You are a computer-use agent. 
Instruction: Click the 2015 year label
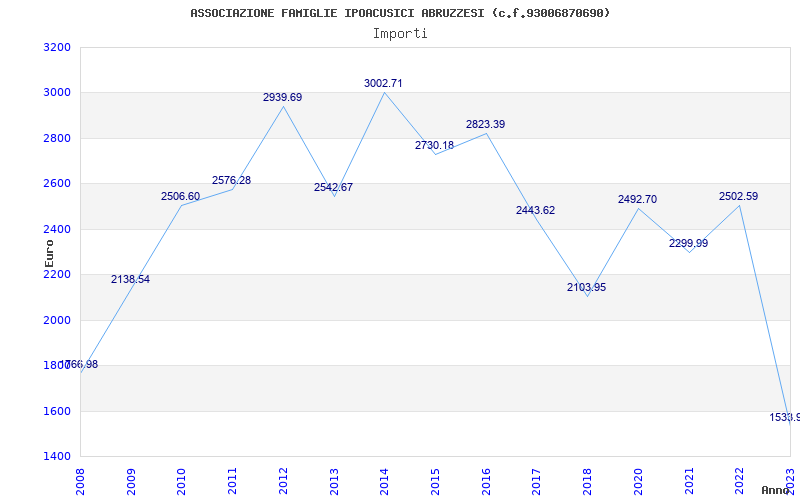click(x=435, y=482)
